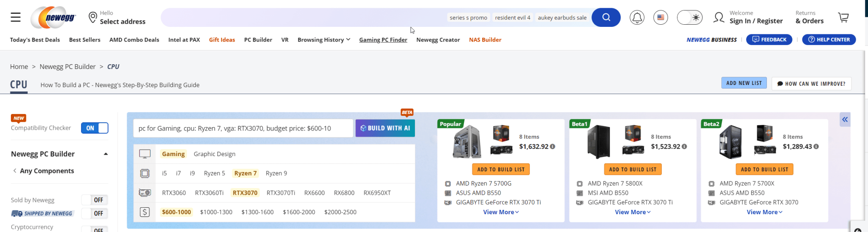This screenshot has height=232, width=868.
Task: Click the Newegg logo
Action: tap(53, 17)
